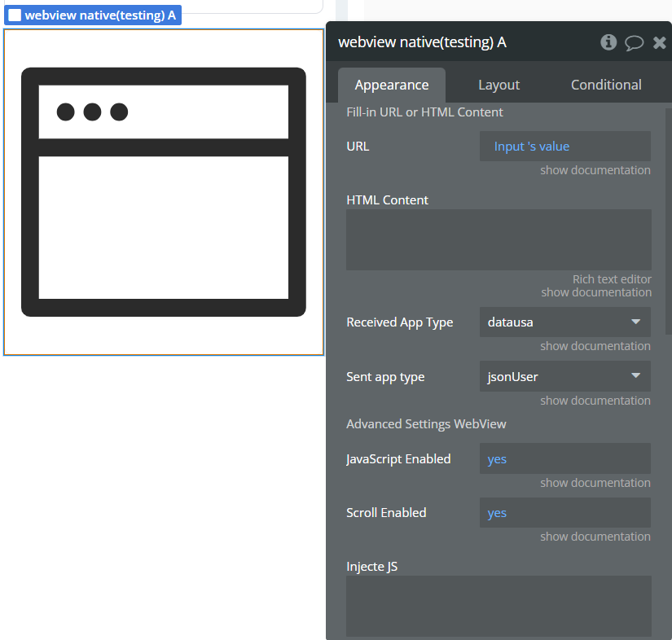Close the webview property editor panel

[659, 42]
